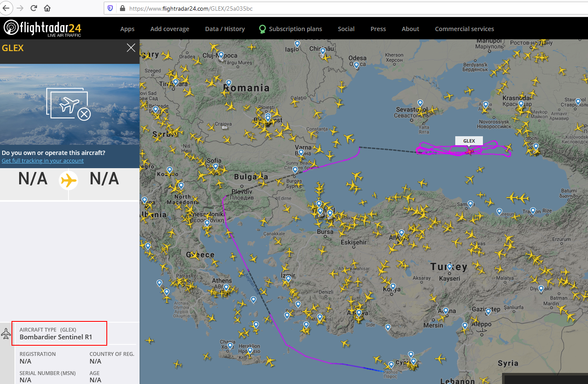The height and width of the screenshot is (384, 588).
Task: Click the GLEX callsign label on the map
Action: point(469,141)
